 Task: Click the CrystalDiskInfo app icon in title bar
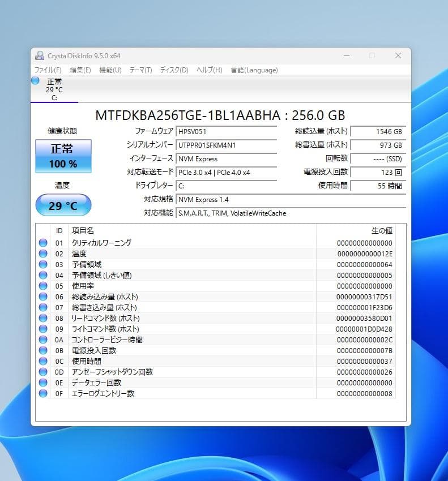coord(40,55)
